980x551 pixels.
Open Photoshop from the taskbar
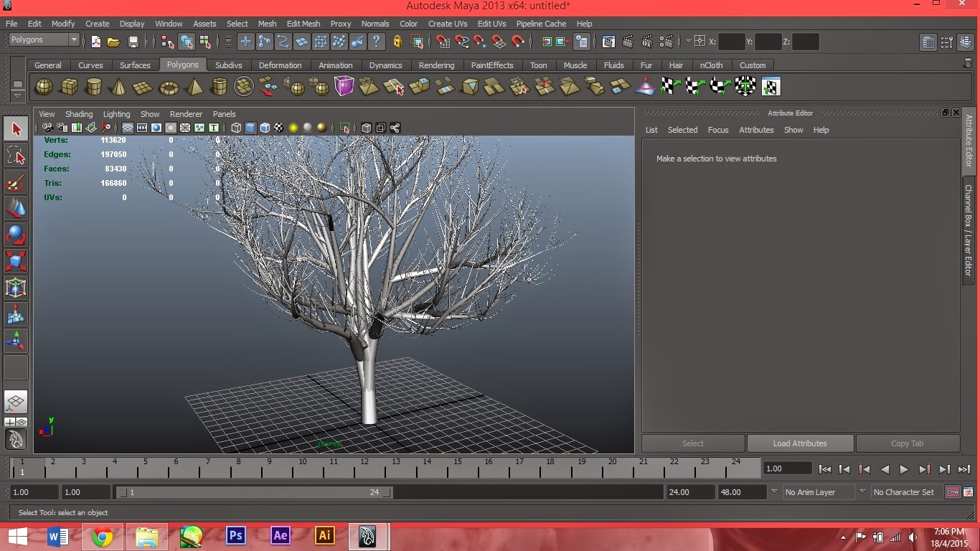pos(235,536)
